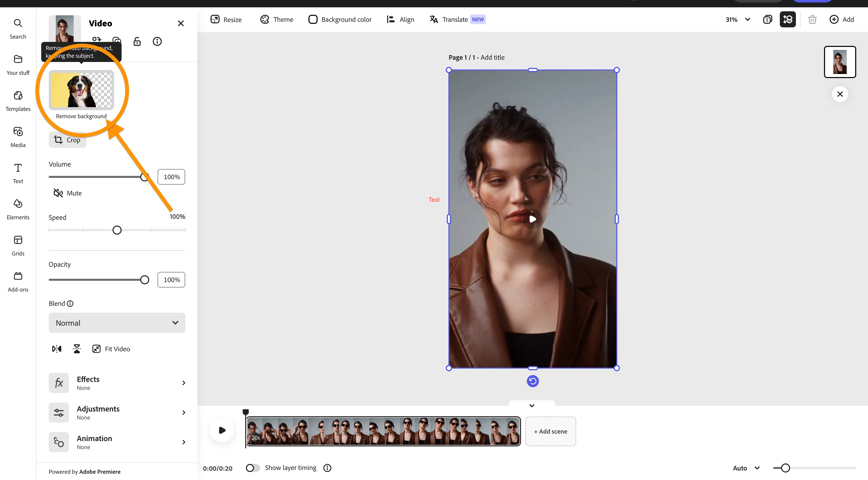The width and height of the screenshot is (868, 480).
Task: Click the trash delete icon in toolbar
Action: click(x=812, y=20)
